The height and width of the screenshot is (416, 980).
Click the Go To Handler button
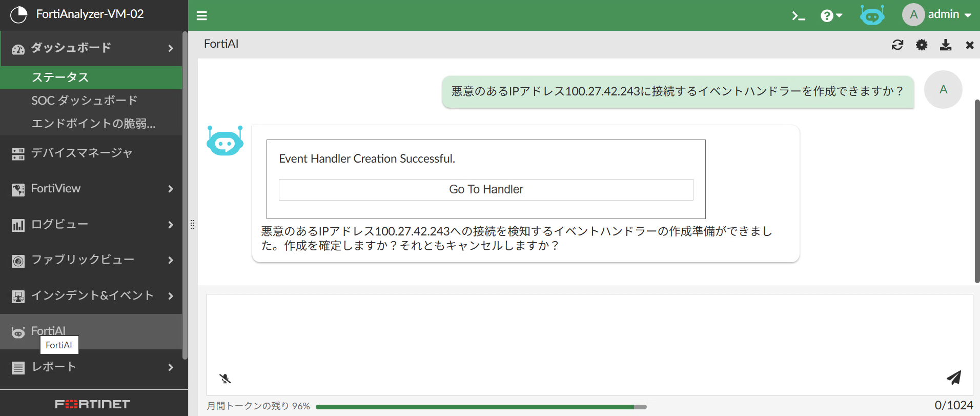tap(485, 190)
